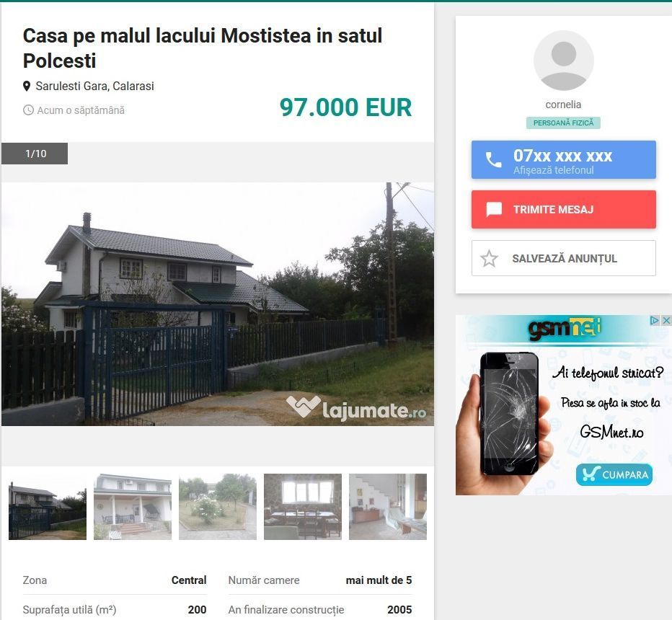Select the dining table thumbnail
Viewport: 672px width, 620px height.
303,507
